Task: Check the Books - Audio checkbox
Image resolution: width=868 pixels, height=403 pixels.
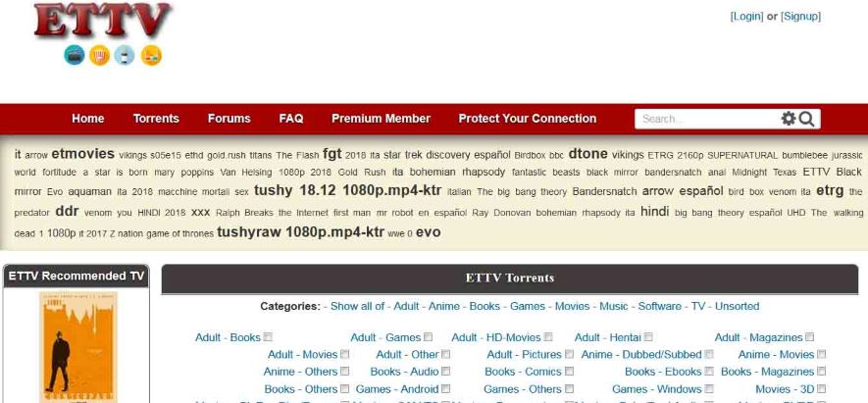Action: click(446, 372)
